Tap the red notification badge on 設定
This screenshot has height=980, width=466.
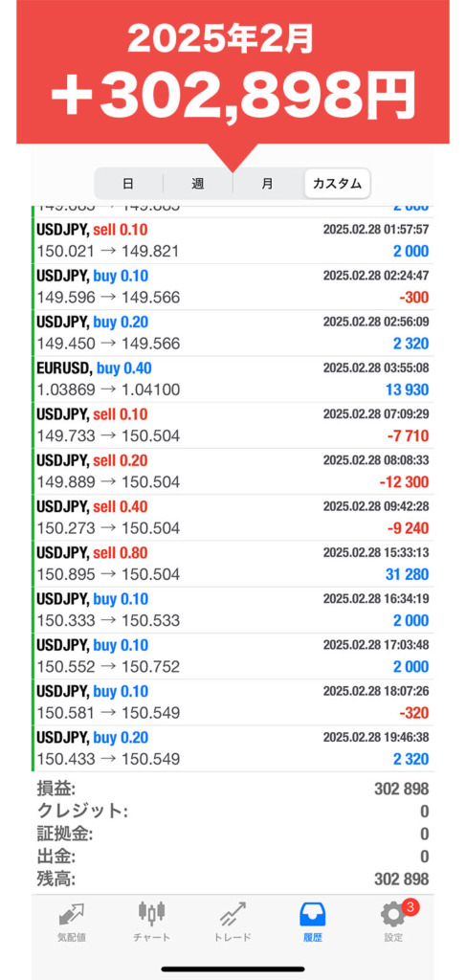point(410,907)
